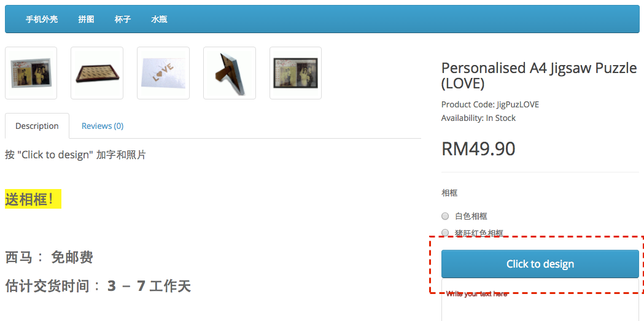Select the 白色相框 radio option
Screen dimensions: 644x321
click(445, 216)
